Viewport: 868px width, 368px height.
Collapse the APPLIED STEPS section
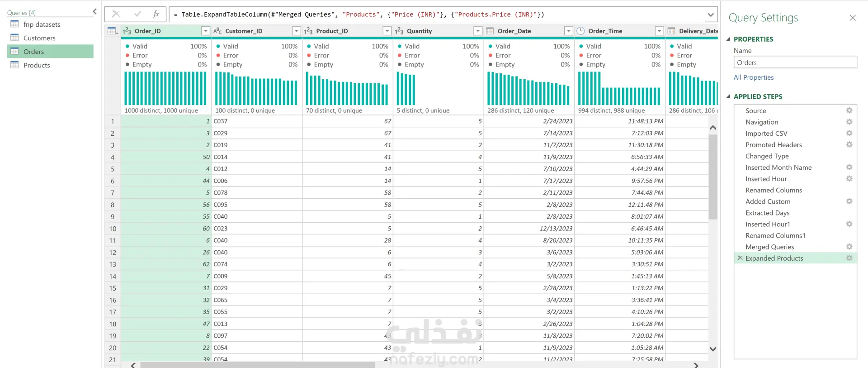click(x=728, y=96)
